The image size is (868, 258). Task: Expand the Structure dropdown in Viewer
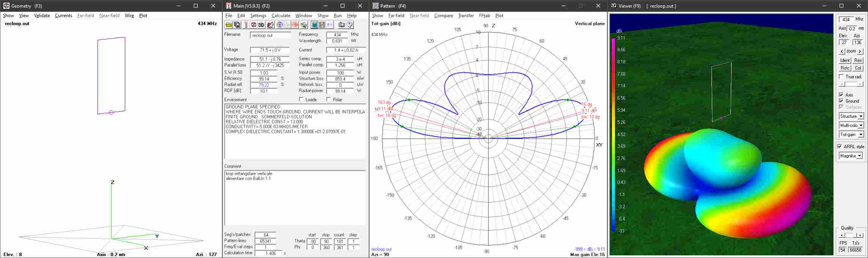tap(861, 116)
